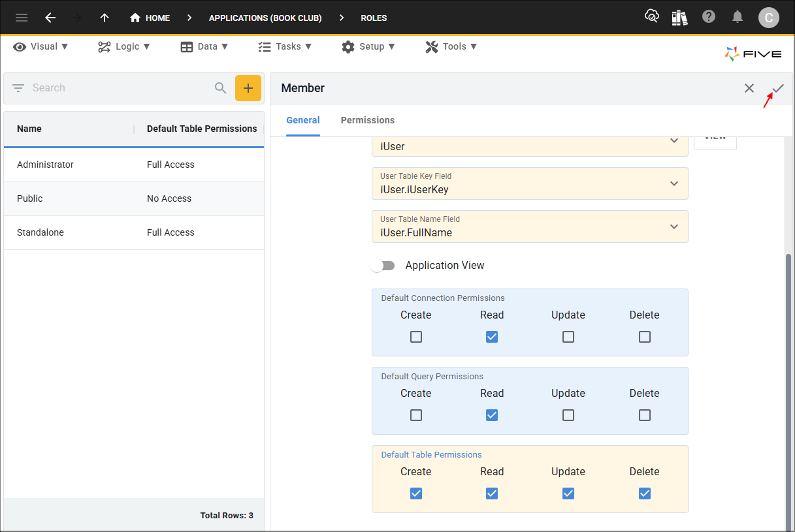Click the Full Access cell for Standalone
The image size is (795, 532).
pos(170,232)
